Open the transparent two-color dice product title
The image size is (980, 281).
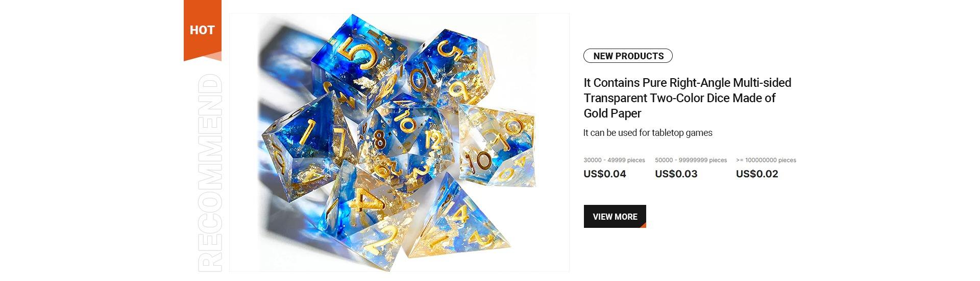point(687,98)
